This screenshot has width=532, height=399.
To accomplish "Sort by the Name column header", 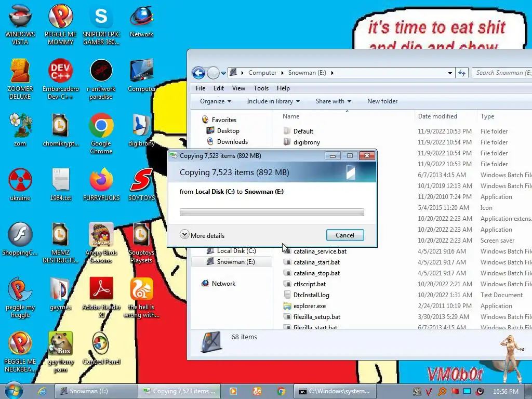I will pyautogui.click(x=344, y=116).
